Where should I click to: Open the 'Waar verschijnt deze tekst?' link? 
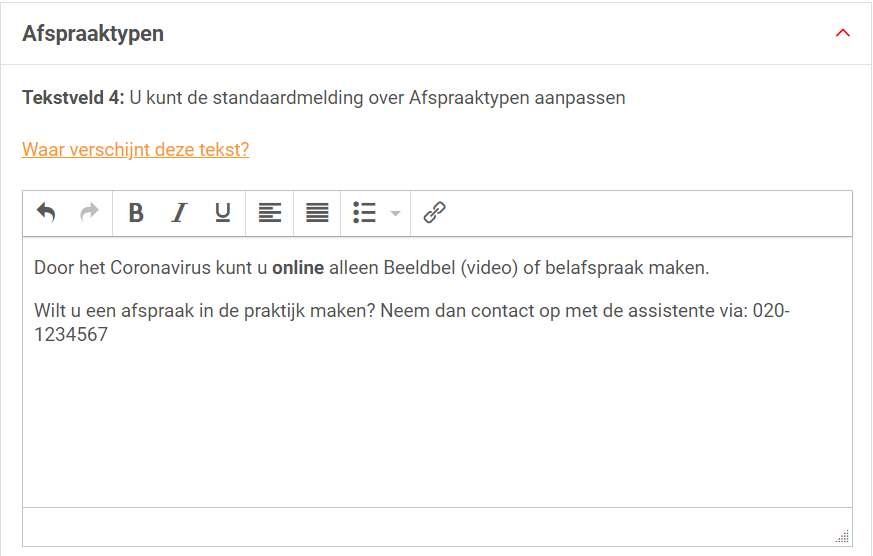[135, 150]
